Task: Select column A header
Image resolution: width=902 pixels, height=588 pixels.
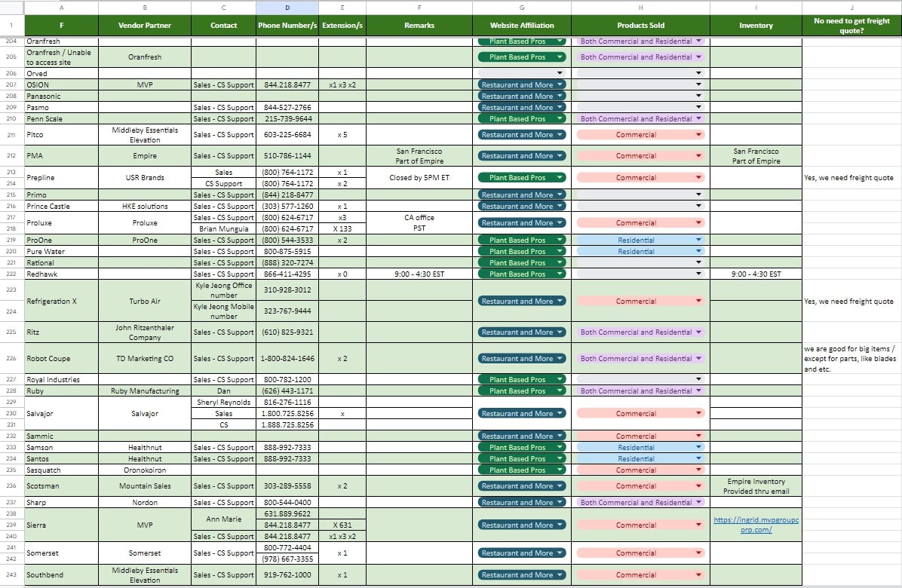Action: point(62,8)
